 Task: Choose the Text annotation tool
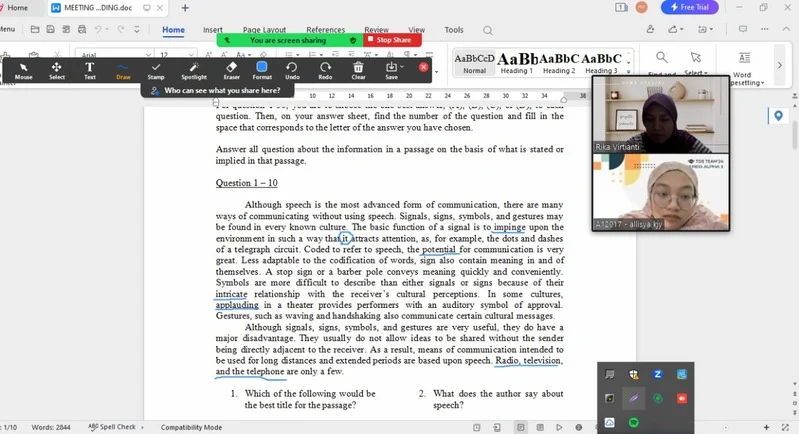tap(90, 70)
